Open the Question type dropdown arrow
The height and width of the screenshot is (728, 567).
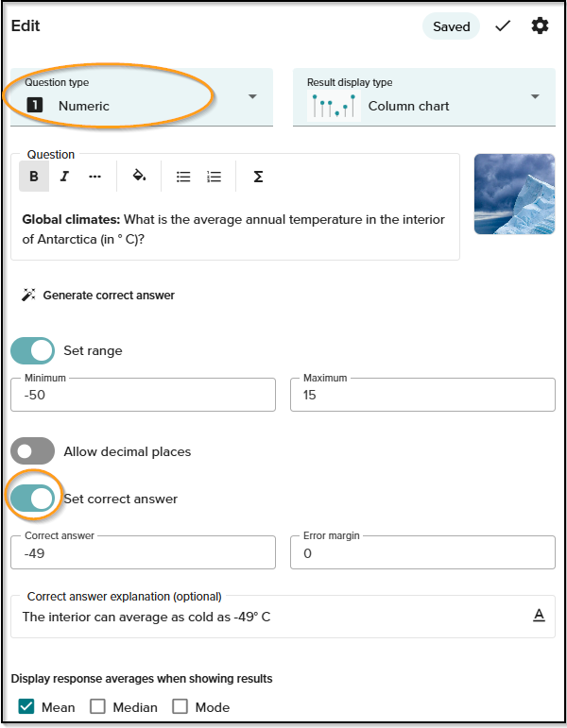(252, 96)
